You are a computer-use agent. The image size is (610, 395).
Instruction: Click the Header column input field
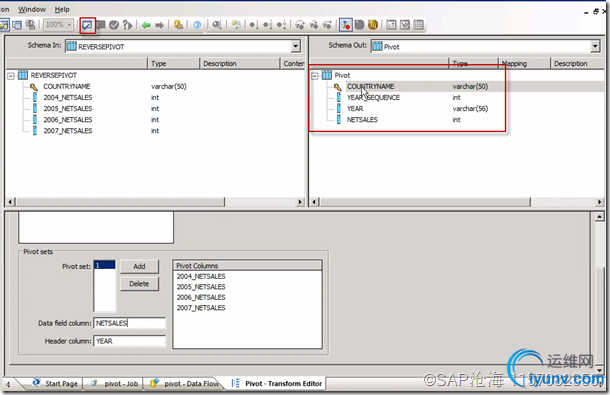130,341
